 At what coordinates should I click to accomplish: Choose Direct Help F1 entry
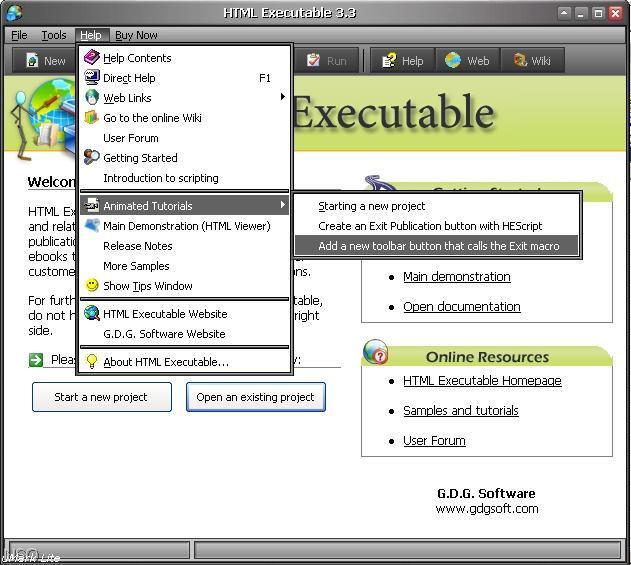pos(184,78)
